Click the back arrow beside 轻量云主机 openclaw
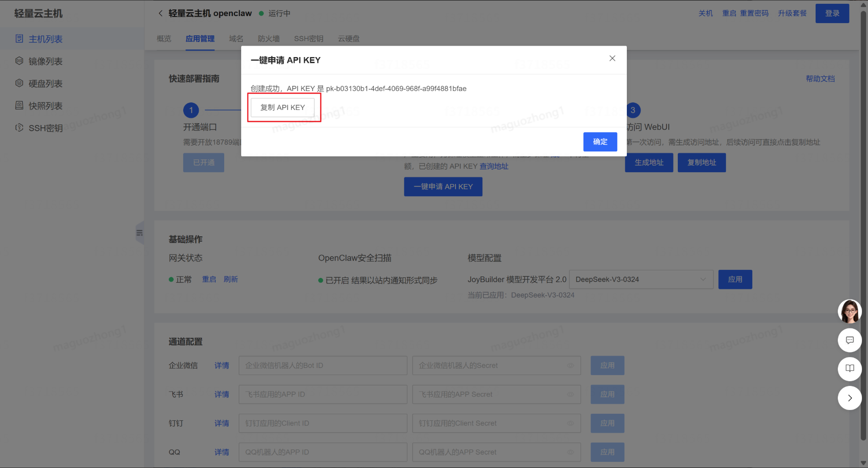The image size is (868, 468). 160,13
